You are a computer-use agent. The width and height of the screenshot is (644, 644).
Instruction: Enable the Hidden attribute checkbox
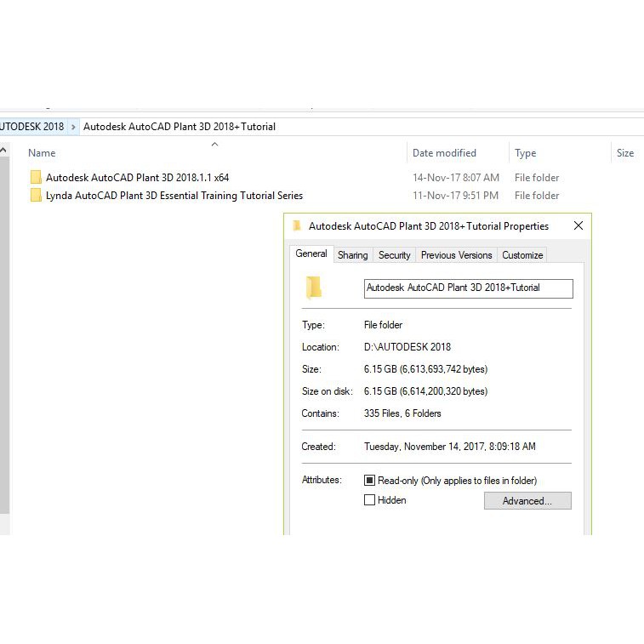coord(369,500)
